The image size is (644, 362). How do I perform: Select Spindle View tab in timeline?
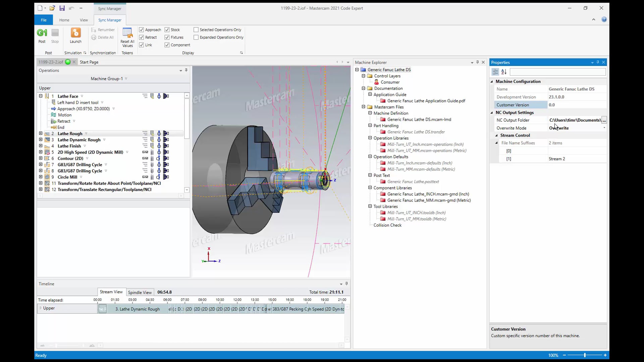[139, 292]
